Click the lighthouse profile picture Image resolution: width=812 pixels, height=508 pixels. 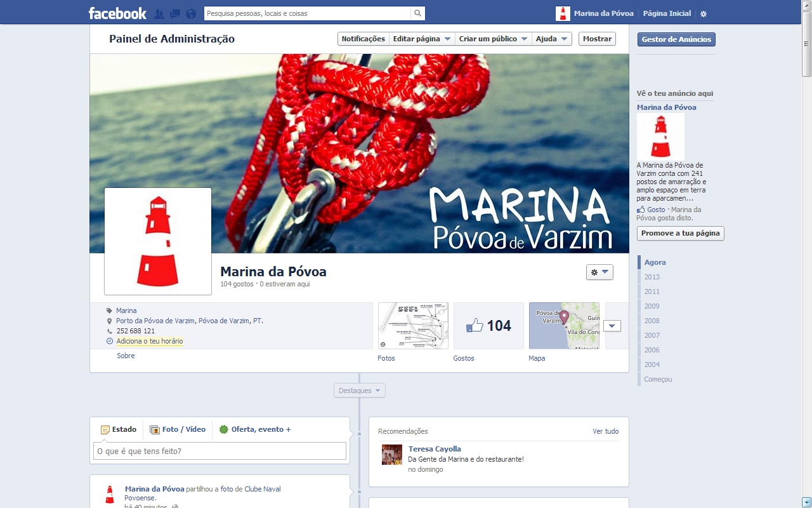[x=158, y=241]
